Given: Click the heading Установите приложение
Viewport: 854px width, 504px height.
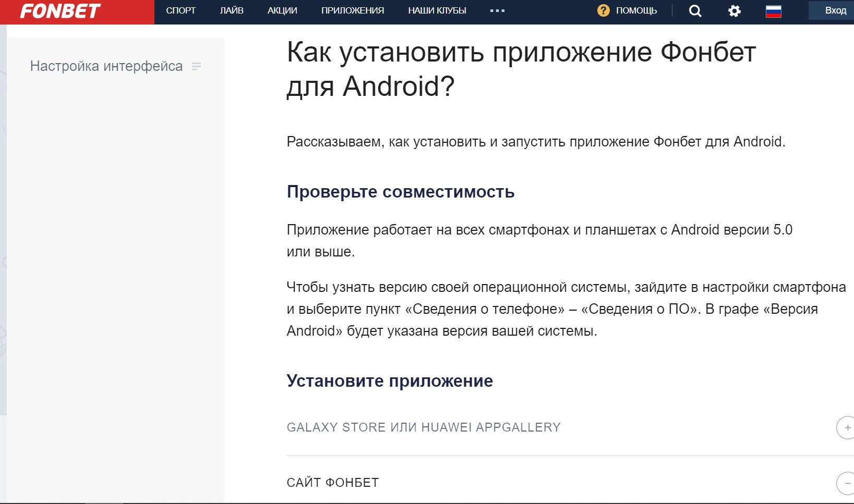Looking at the screenshot, I should tap(390, 381).
